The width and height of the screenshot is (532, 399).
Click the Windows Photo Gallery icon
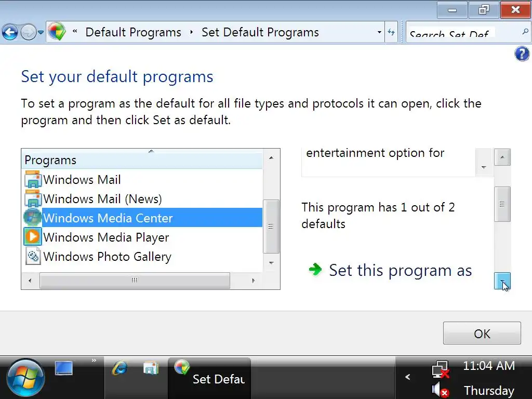[33, 256]
